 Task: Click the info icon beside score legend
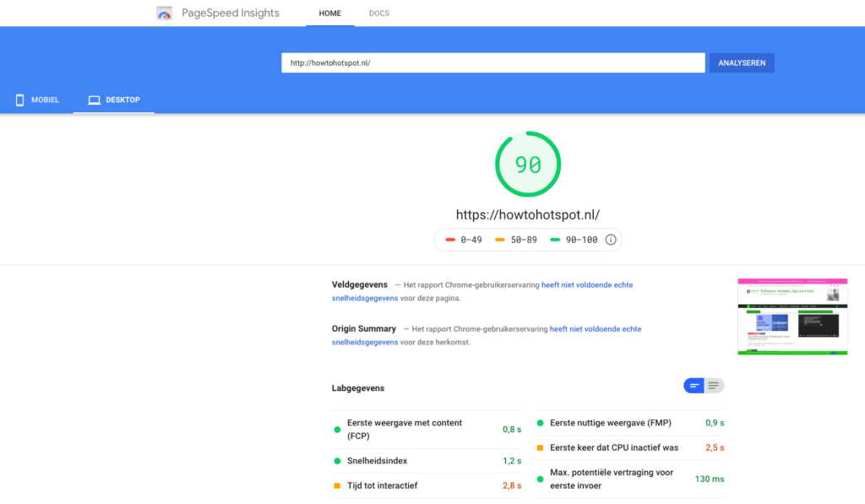click(611, 240)
